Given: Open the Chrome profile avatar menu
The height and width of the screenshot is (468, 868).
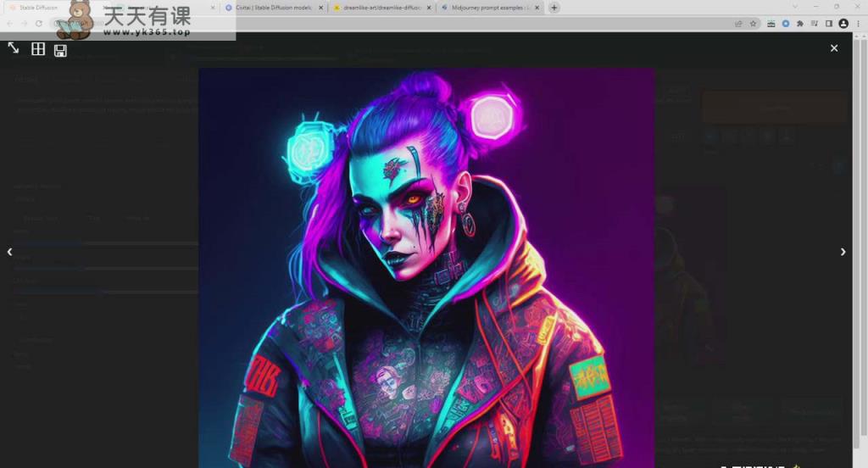Looking at the screenshot, I should pyautogui.click(x=843, y=23).
